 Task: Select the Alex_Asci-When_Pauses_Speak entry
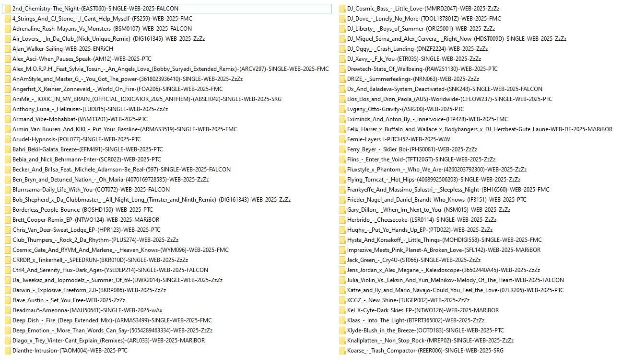click(x=82, y=59)
